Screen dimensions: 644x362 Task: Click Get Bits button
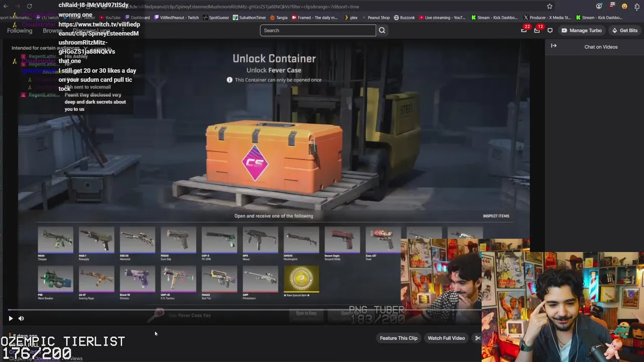pos(624,30)
